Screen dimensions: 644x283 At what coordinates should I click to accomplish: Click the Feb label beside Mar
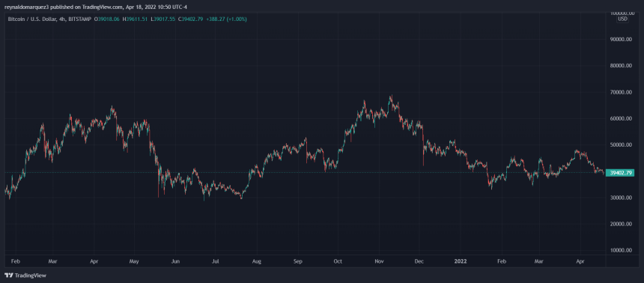point(16,261)
